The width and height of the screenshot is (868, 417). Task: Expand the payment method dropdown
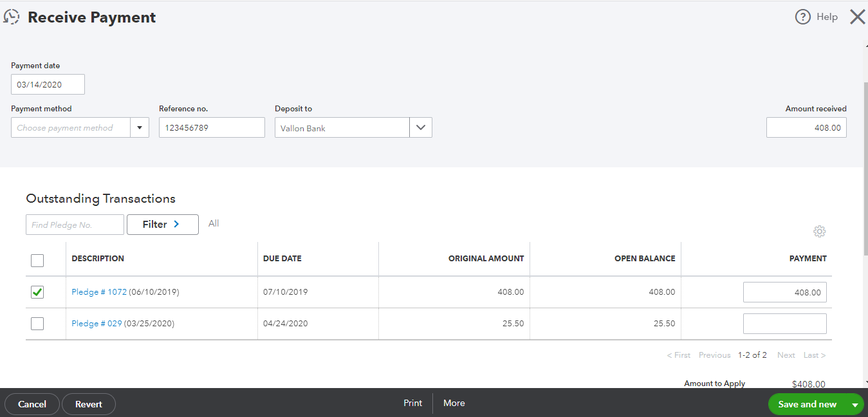coord(140,128)
